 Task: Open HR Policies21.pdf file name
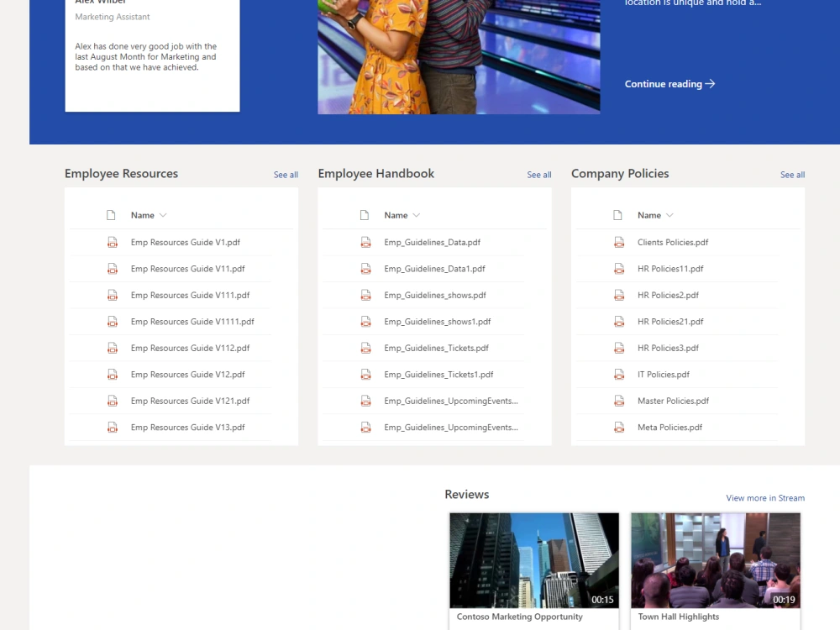[x=670, y=322]
